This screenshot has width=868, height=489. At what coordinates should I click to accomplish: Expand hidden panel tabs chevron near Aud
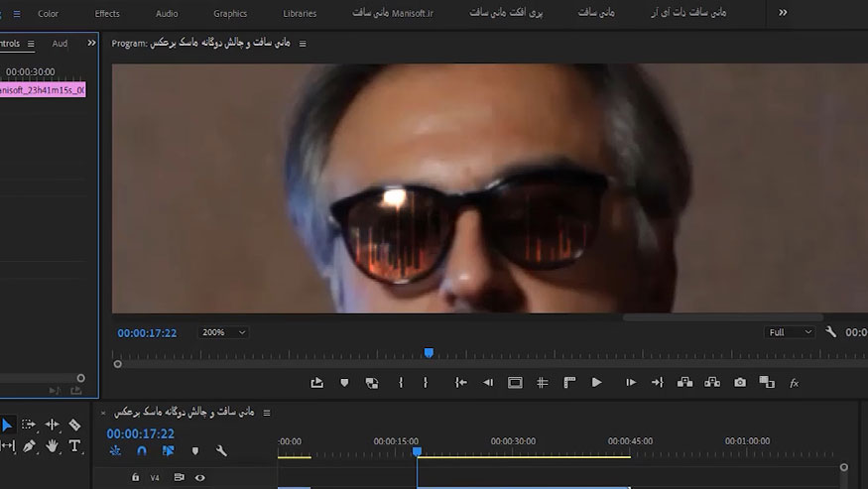(91, 43)
